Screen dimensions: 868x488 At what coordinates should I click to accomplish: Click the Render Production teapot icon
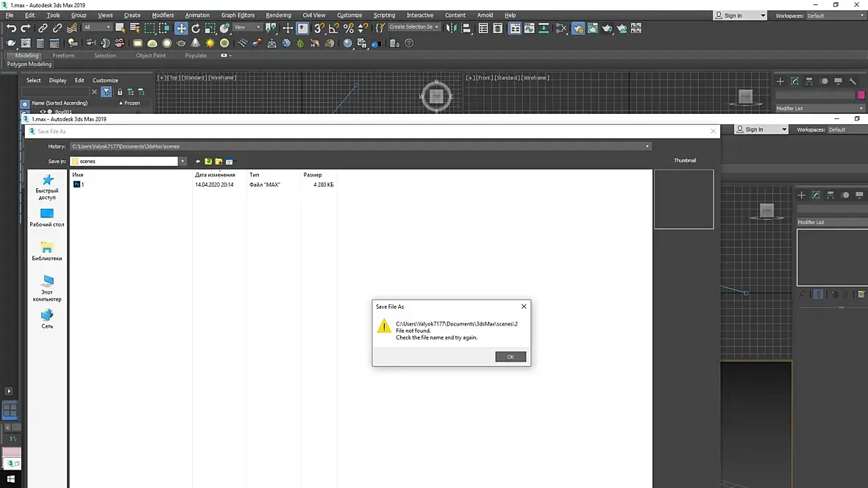tap(608, 28)
